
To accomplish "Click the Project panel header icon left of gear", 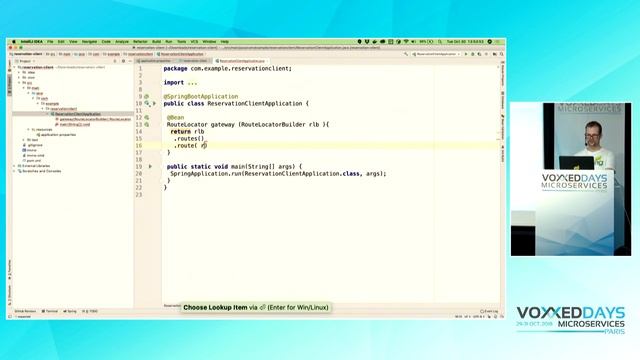I will click(x=115, y=61).
